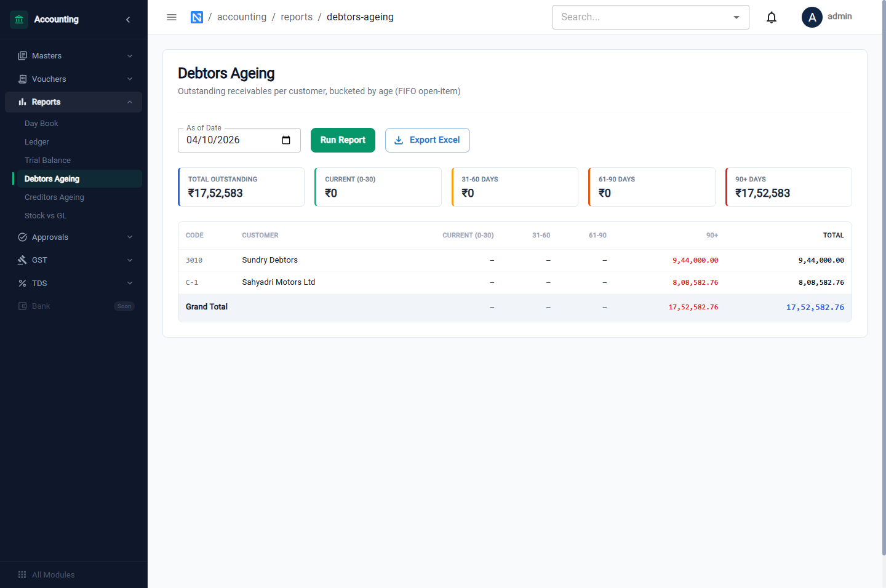
Task: Click the Approvals checkmark icon
Action: tap(22, 237)
